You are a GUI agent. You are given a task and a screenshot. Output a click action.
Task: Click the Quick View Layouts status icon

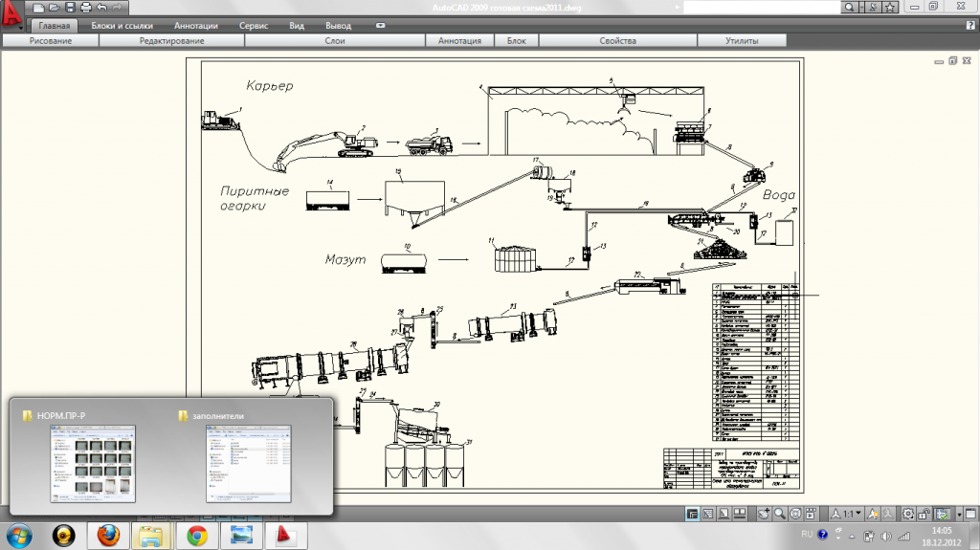[724, 514]
